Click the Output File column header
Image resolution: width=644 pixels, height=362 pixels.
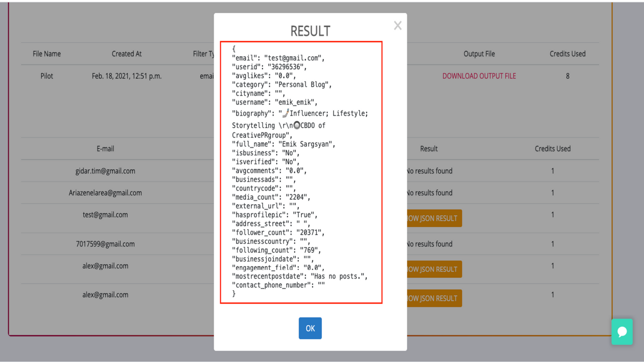(479, 54)
